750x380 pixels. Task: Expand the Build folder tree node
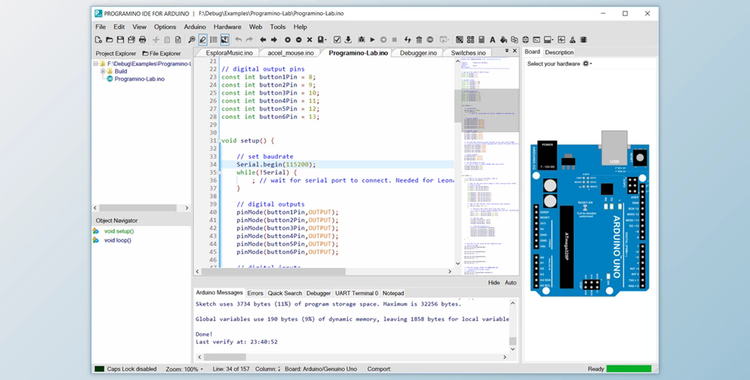click(103, 71)
